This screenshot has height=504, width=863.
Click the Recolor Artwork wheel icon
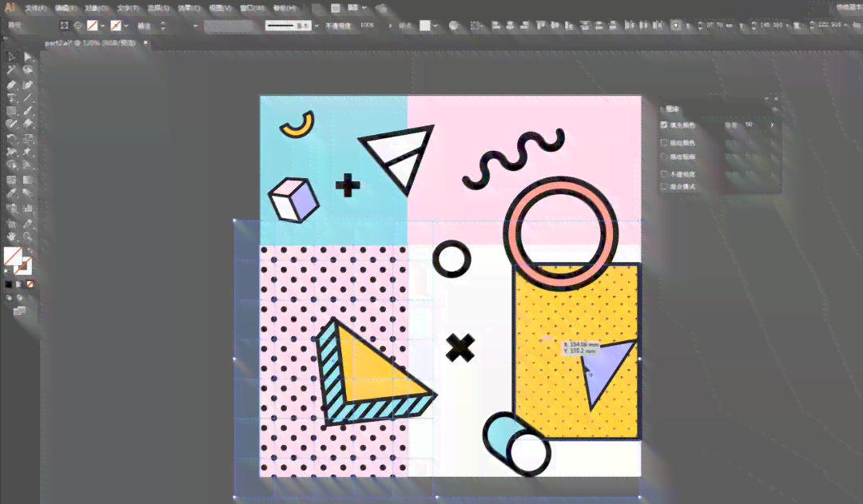[454, 26]
